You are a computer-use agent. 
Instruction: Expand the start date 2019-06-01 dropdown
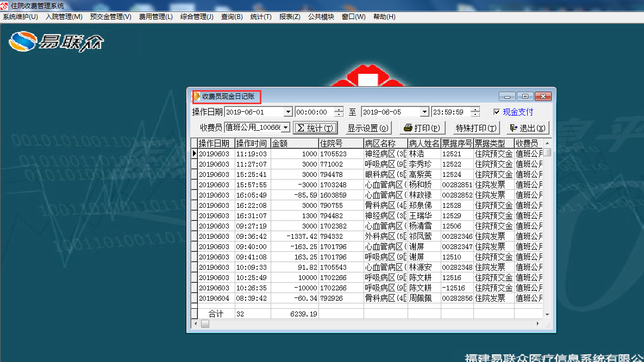point(288,112)
